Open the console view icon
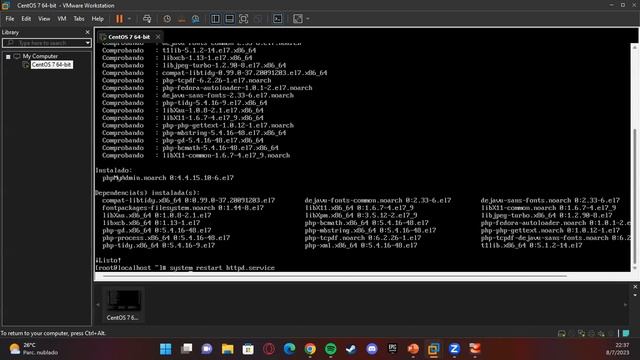This screenshot has height=360, width=640. (x=278, y=19)
